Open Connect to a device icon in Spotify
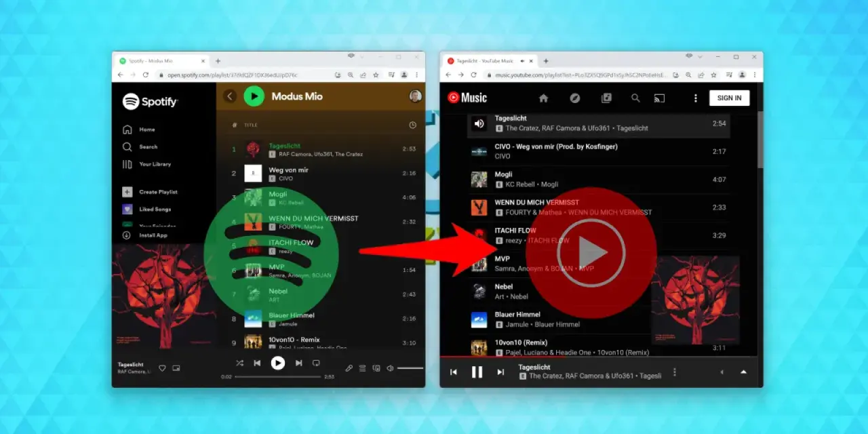 (376, 368)
